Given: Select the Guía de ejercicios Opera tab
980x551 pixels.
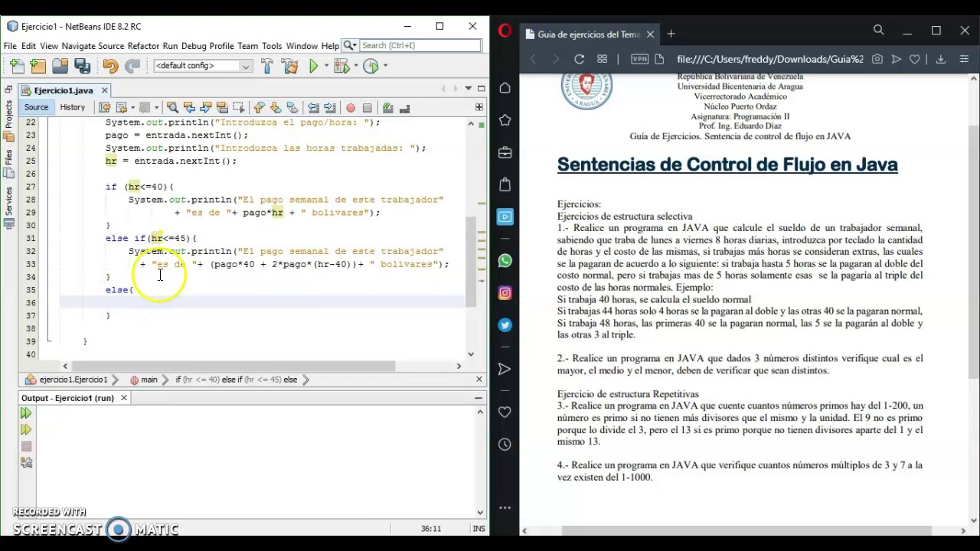Looking at the screenshot, I should [589, 34].
